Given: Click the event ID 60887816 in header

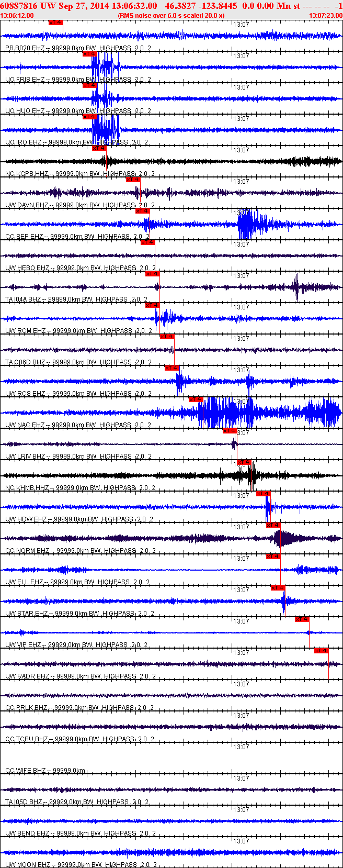Looking at the screenshot, I should point(19,6).
